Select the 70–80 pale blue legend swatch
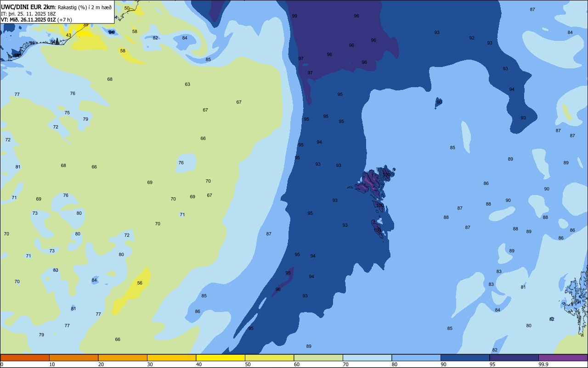 click(367, 357)
